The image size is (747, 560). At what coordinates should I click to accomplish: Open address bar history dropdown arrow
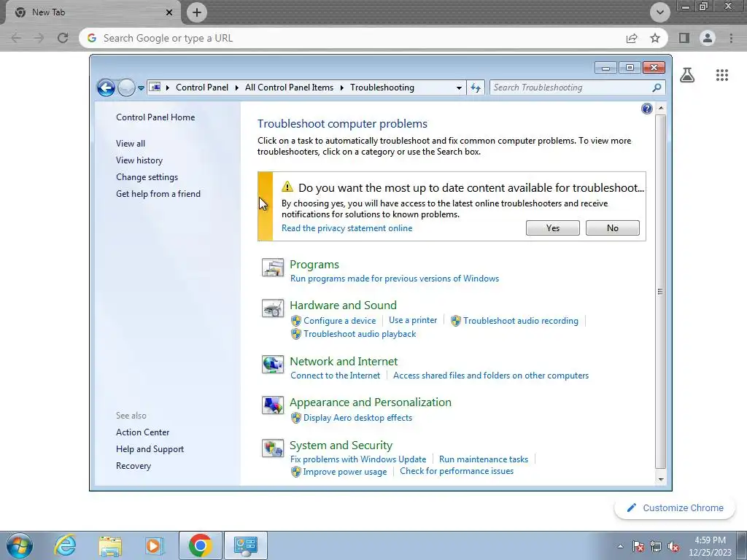[x=459, y=87]
